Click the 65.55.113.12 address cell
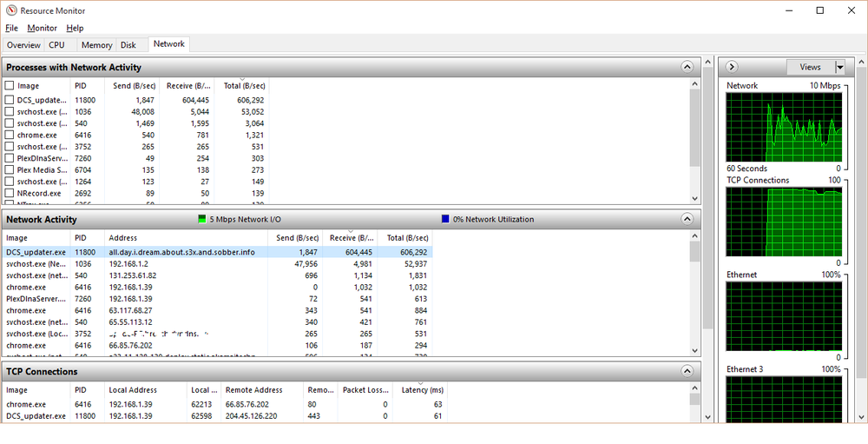The width and height of the screenshot is (868, 444). click(131, 321)
